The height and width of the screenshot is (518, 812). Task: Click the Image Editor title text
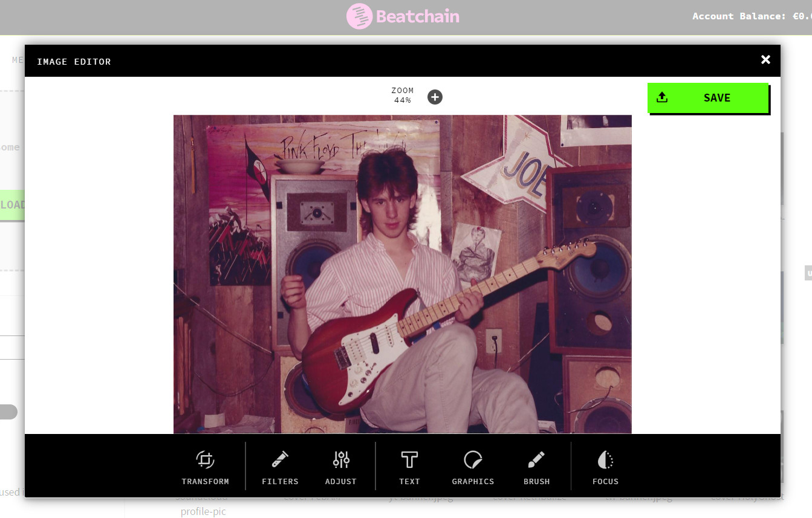(x=74, y=62)
